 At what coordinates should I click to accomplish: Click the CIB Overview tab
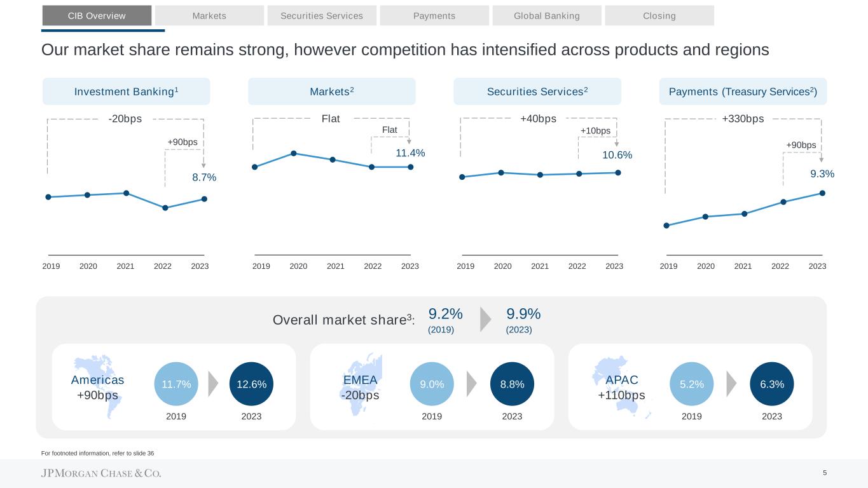point(97,16)
